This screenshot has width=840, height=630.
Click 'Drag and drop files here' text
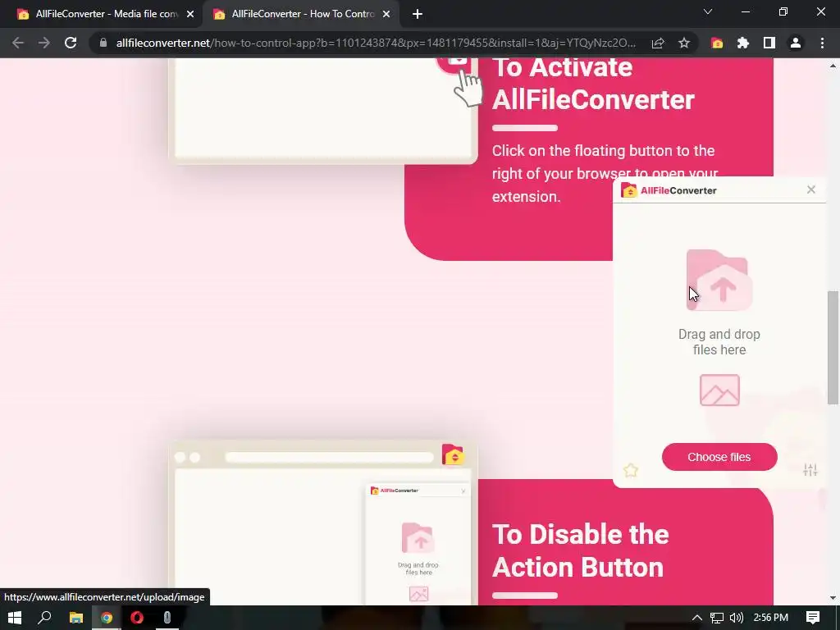719,342
